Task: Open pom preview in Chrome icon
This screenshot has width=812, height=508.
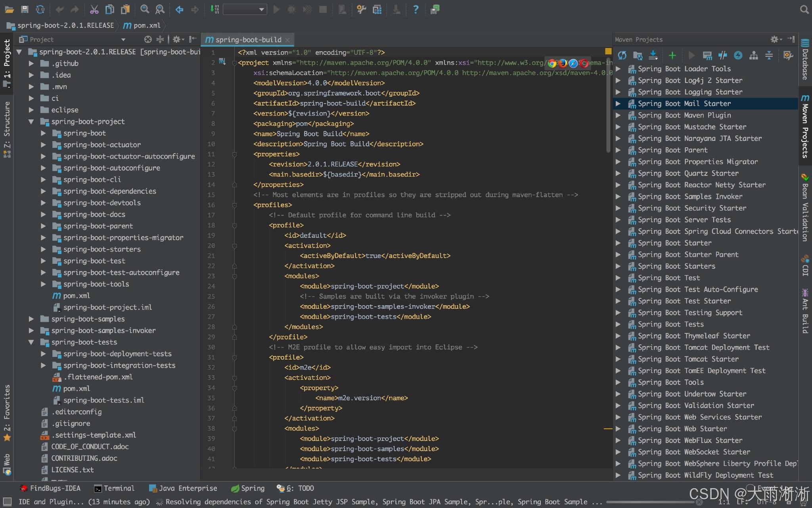Action: [x=552, y=63]
